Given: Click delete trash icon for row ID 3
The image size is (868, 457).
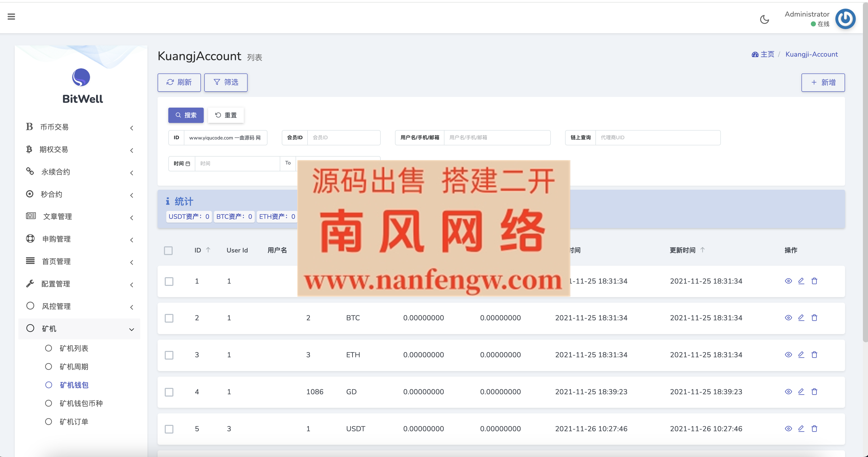Looking at the screenshot, I should click(814, 354).
